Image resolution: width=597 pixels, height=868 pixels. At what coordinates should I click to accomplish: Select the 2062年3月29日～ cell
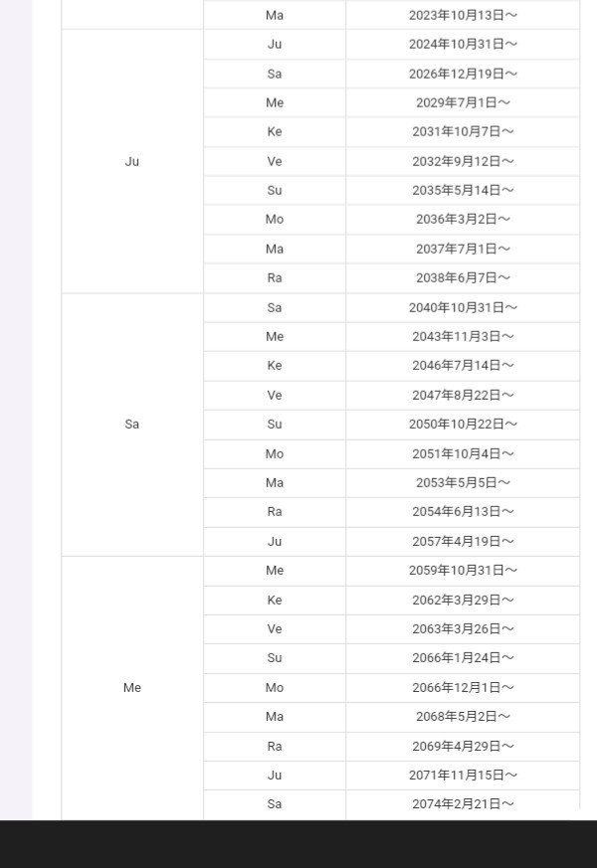coord(463,600)
